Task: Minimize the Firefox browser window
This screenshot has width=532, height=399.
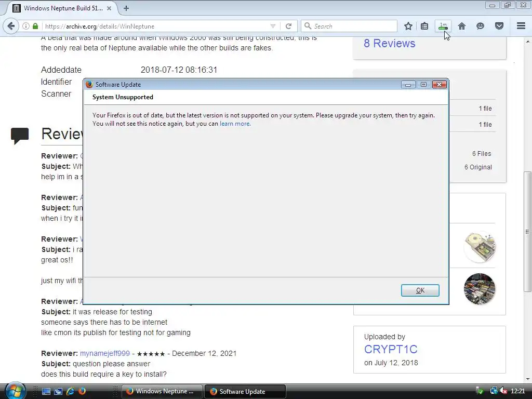Action: [493, 5]
